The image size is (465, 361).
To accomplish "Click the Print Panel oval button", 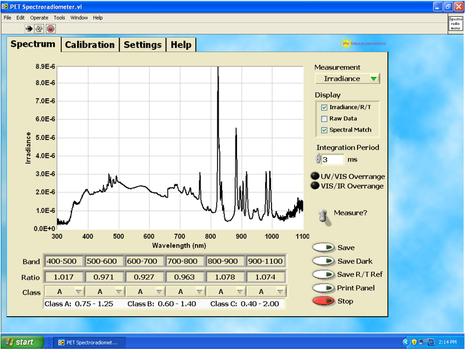I will coord(323,288).
